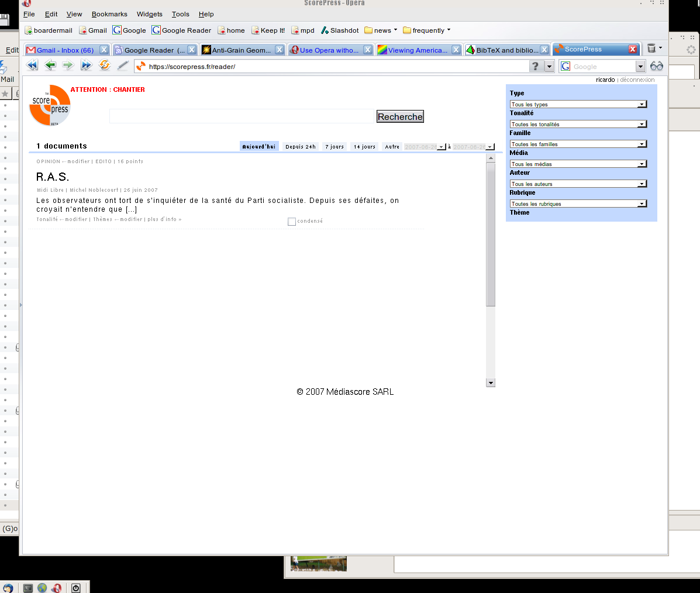
Task: Go back using the green back arrow
Action: (x=50, y=65)
